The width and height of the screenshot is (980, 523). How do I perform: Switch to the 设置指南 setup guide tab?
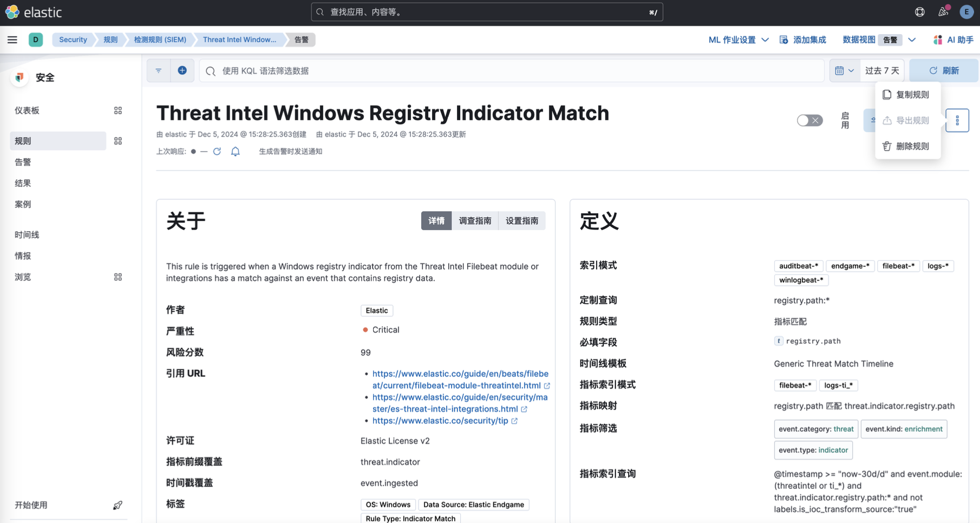point(522,221)
